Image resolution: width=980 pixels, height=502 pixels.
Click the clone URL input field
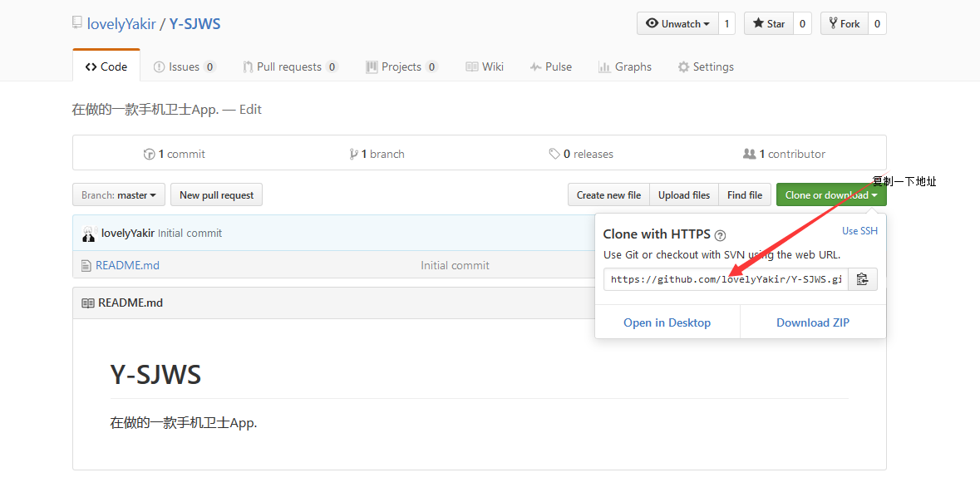(726, 279)
